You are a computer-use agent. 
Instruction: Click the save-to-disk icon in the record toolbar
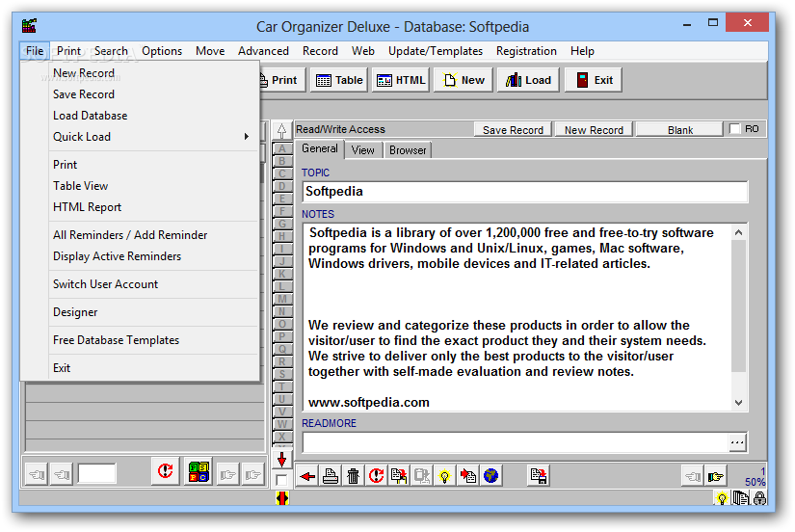tap(538, 476)
